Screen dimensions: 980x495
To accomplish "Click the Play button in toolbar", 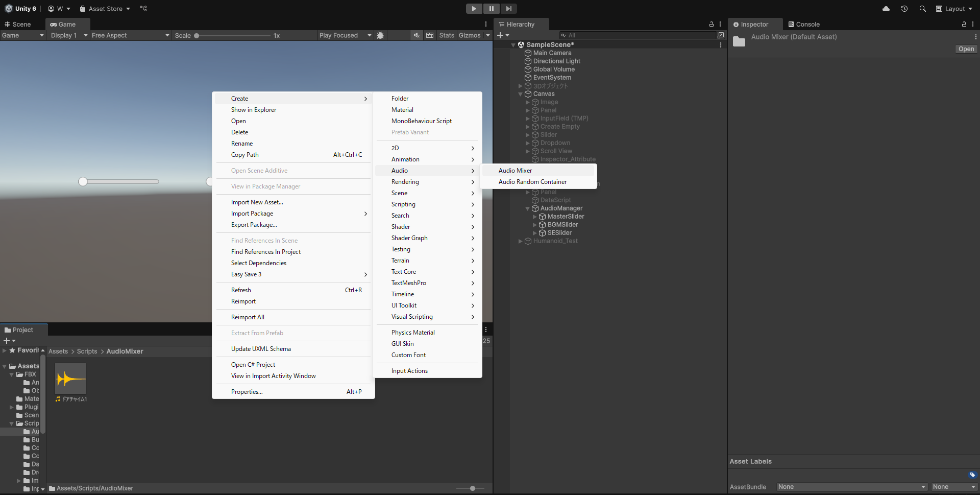I will [x=474, y=9].
